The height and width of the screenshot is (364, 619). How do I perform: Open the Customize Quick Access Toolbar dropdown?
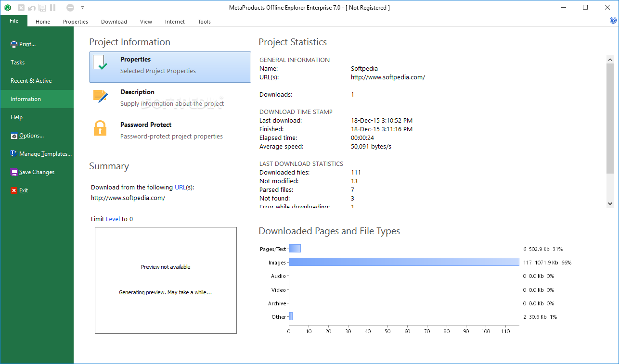tap(82, 8)
